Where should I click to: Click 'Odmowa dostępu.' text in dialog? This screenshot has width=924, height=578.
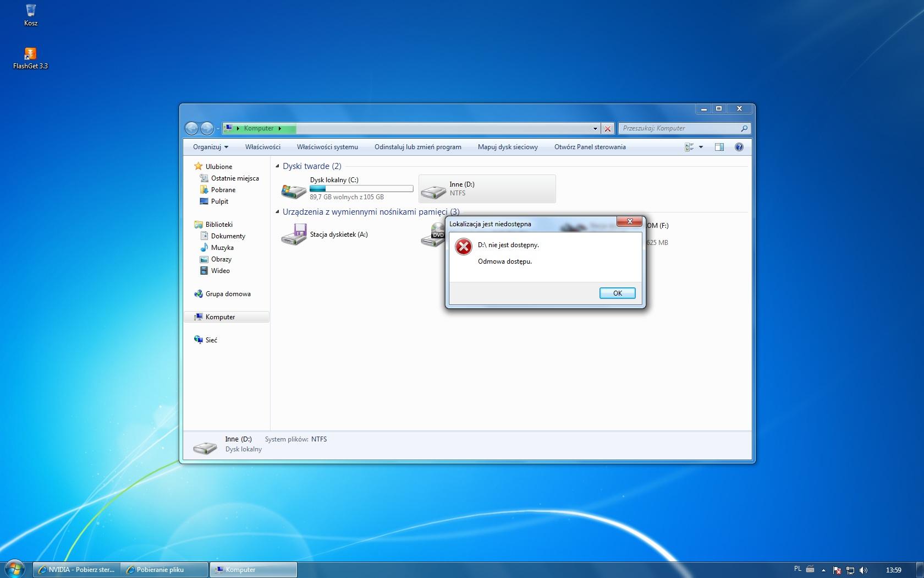coord(504,261)
